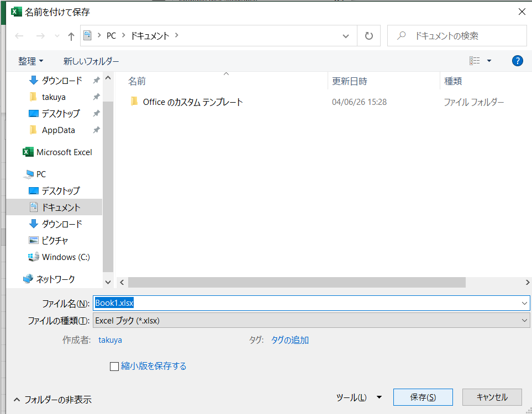This screenshot has width=532, height=414.
Task: Select pinned ダウンロード in Quick access
Action: (x=62, y=81)
